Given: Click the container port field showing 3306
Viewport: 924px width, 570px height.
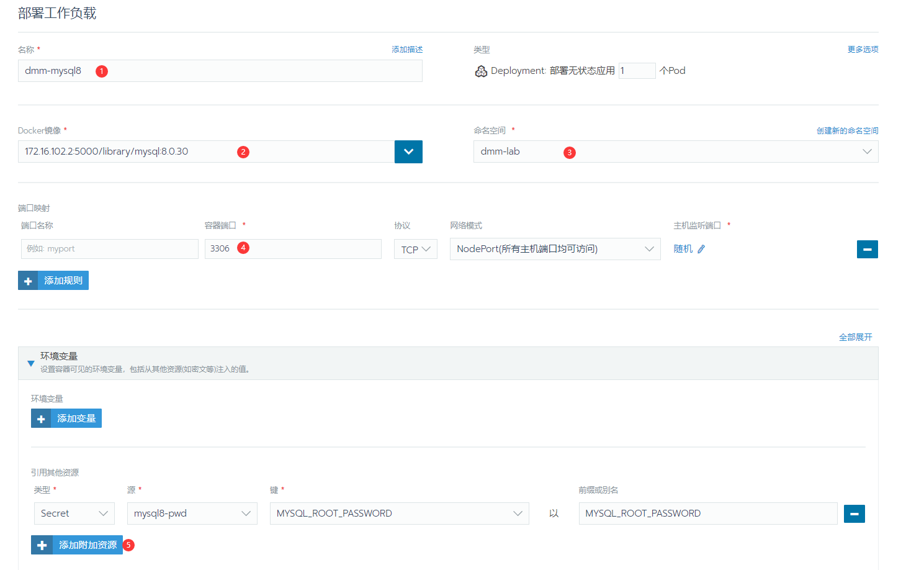Looking at the screenshot, I should [x=293, y=249].
